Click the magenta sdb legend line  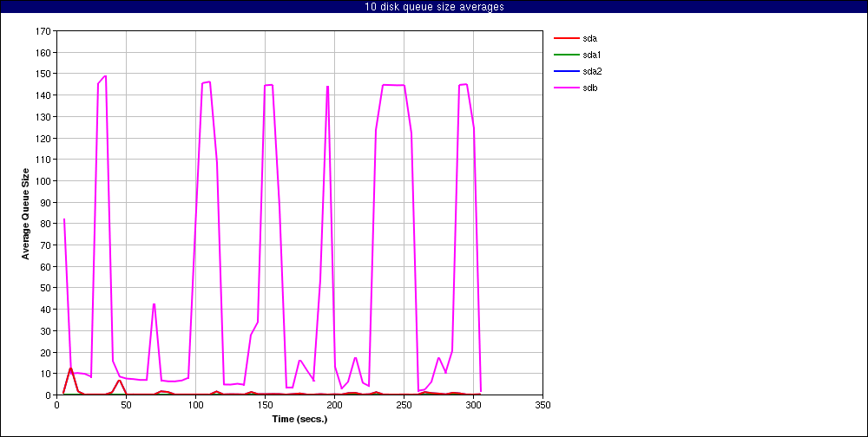click(566, 88)
